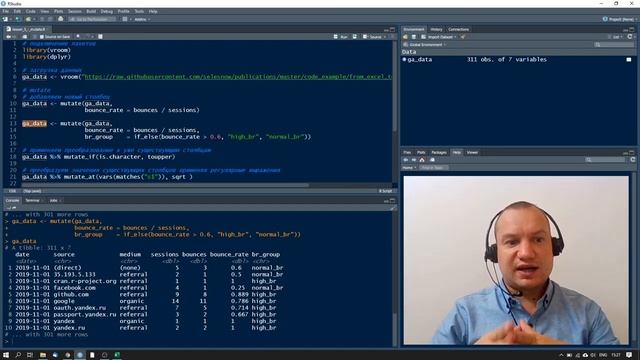640x360 pixels.
Task: Open the workspace panes layout dropdown
Action: [x=126, y=19]
